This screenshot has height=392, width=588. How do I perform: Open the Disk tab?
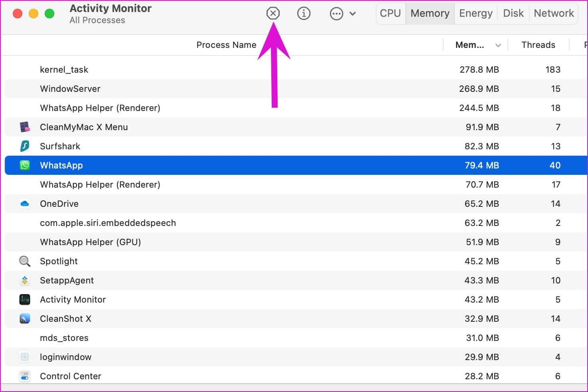[x=513, y=14]
